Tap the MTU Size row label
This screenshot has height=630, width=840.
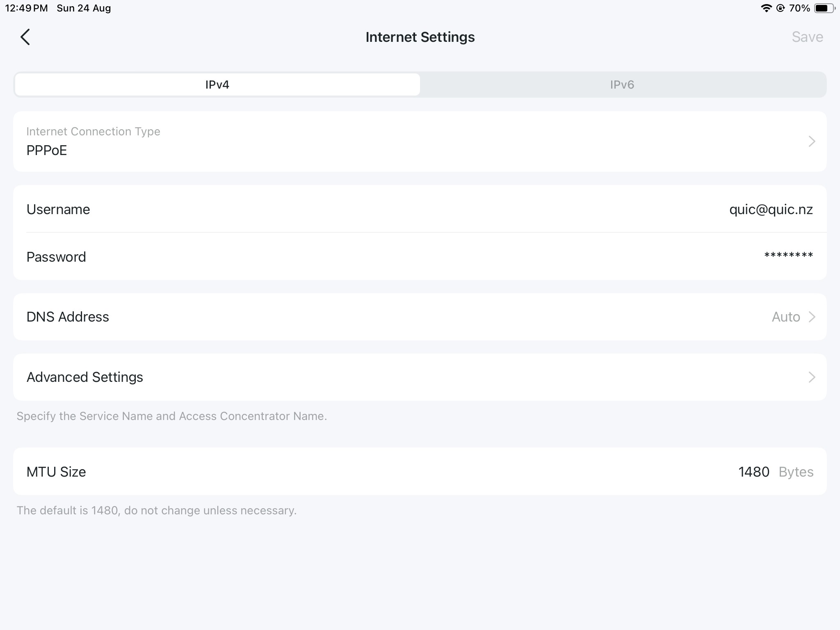(x=56, y=472)
